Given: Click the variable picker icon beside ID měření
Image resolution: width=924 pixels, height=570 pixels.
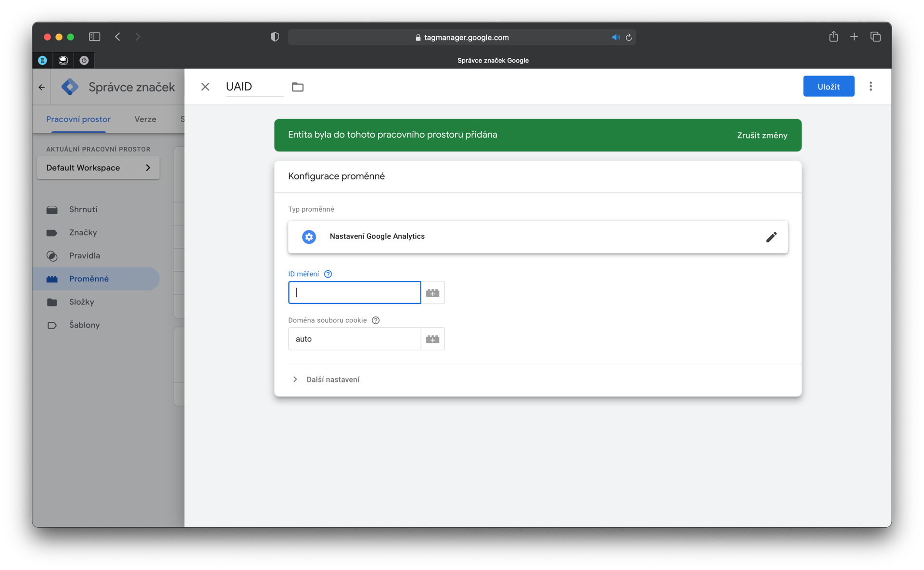Looking at the screenshot, I should 432,292.
